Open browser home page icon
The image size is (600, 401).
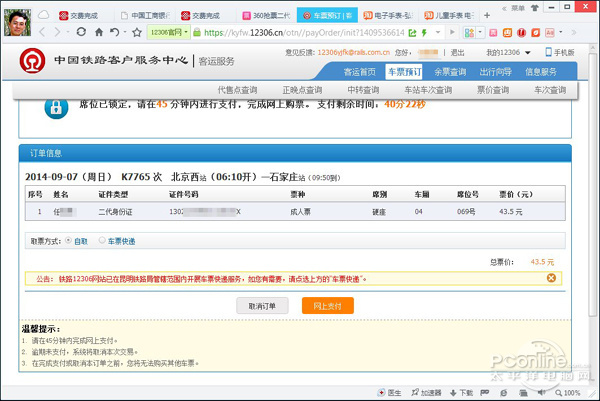(x=99, y=32)
